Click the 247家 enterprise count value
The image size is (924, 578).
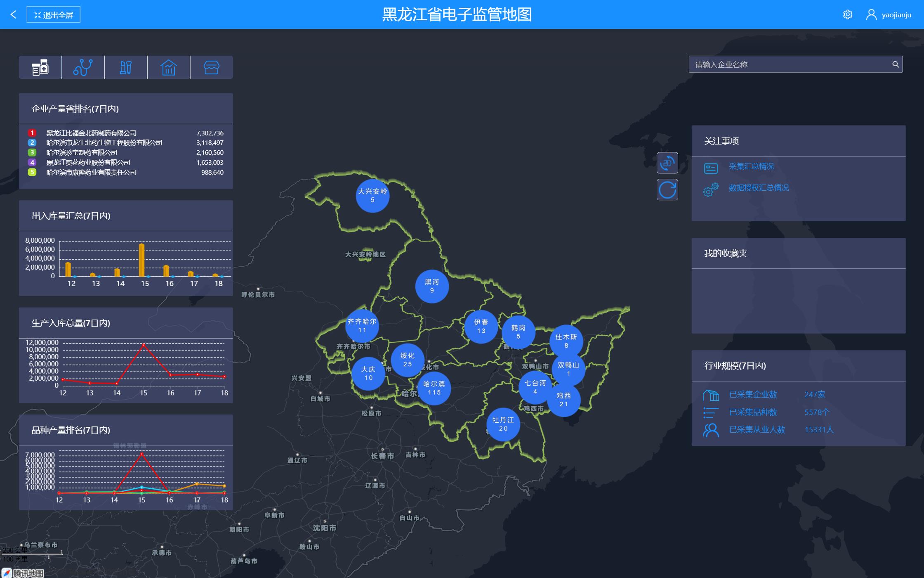pyautogui.click(x=815, y=395)
